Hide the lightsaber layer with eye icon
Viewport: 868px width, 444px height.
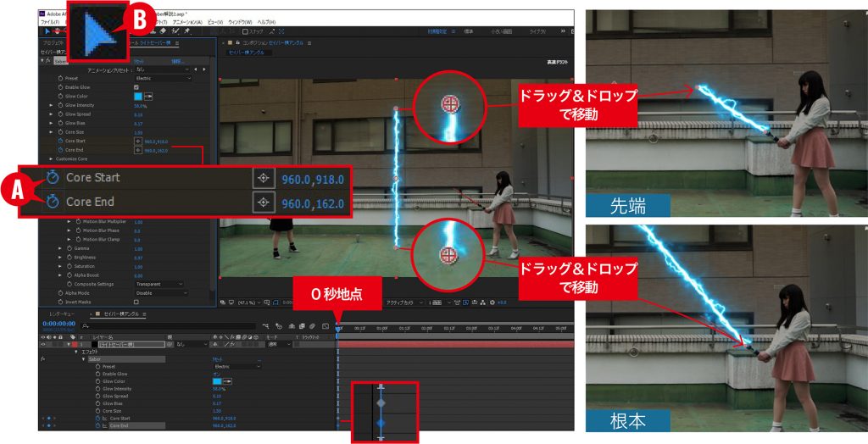pos(44,344)
